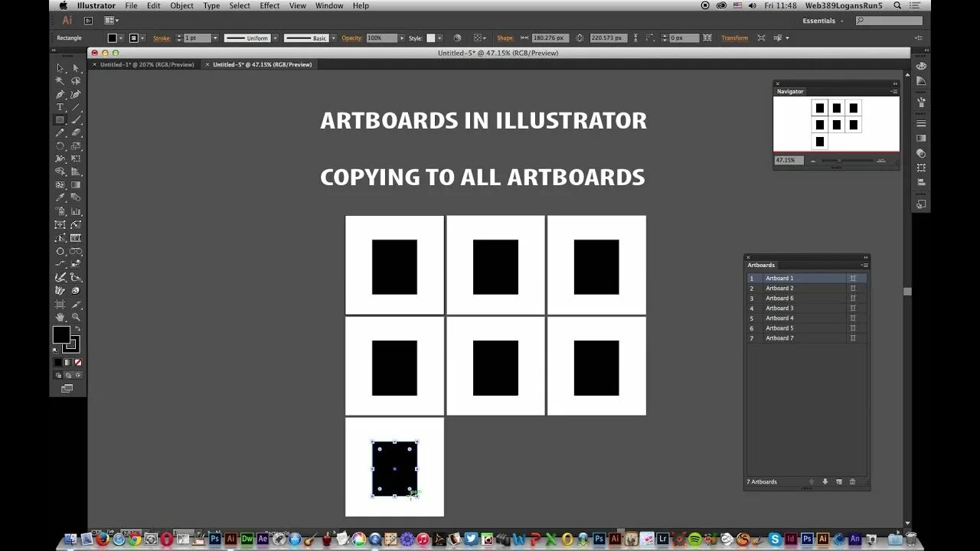Change screen mode at toolbox bottom
Screen dimensions: 980x551
[x=67, y=389]
